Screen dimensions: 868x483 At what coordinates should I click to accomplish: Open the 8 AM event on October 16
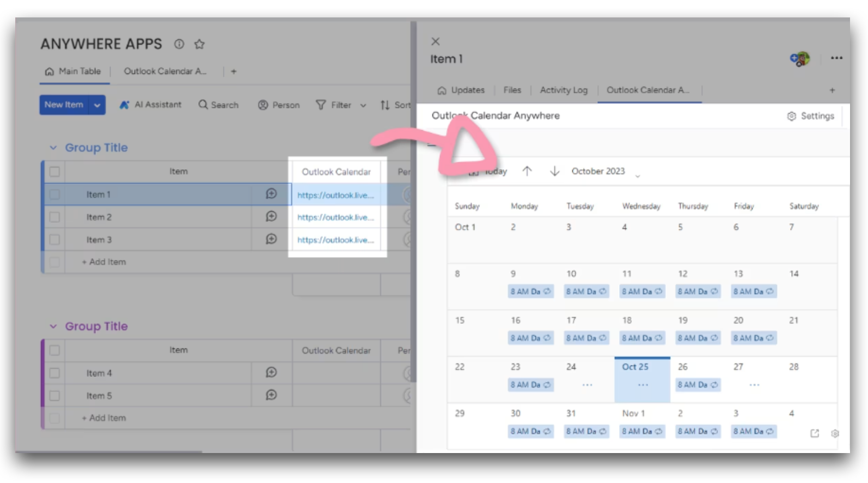[x=530, y=338]
